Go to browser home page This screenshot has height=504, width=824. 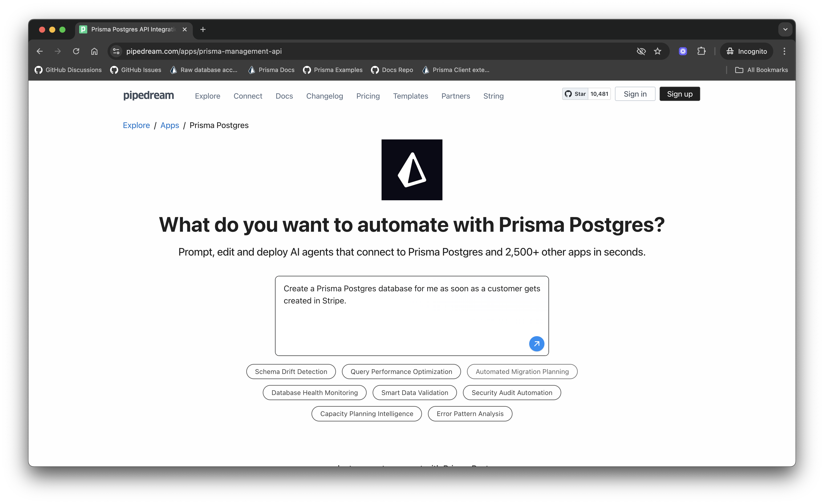click(x=94, y=51)
